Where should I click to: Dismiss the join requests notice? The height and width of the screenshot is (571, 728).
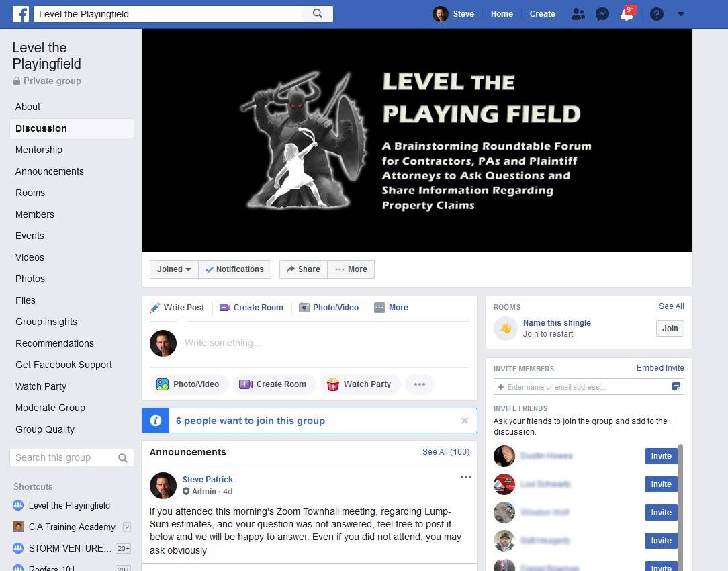464,421
